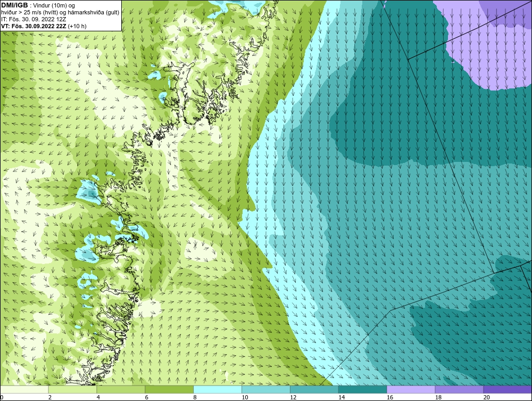
Task: Click the legend scale label "8"
Action: click(x=195, y=397)
